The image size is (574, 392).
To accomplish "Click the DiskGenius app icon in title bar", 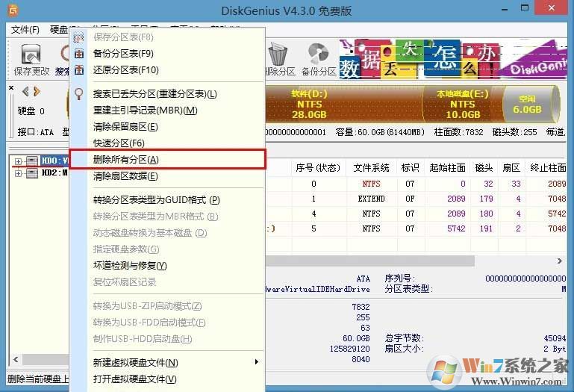I will point(13,10).
